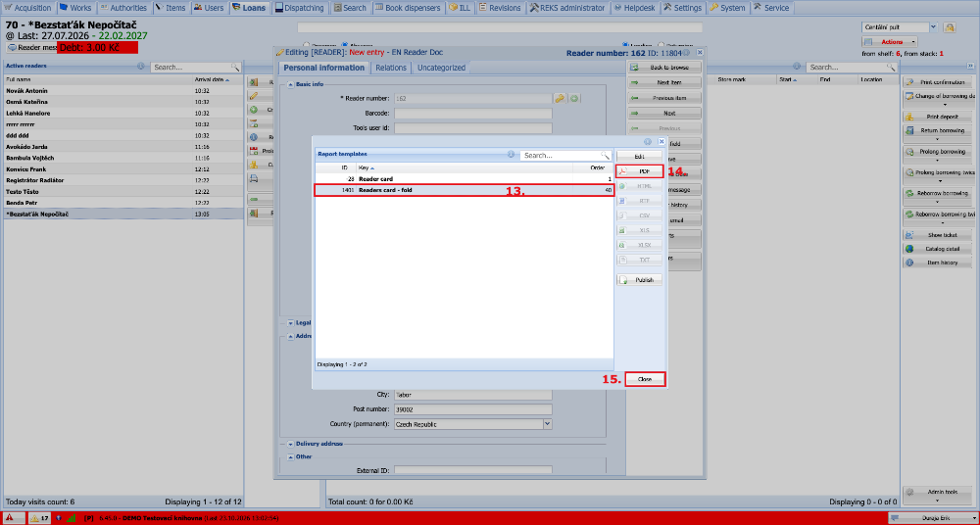Viewport: 980px width, 525px height.
Task: Open the Item history button
Action: click(x=938, y=262)
